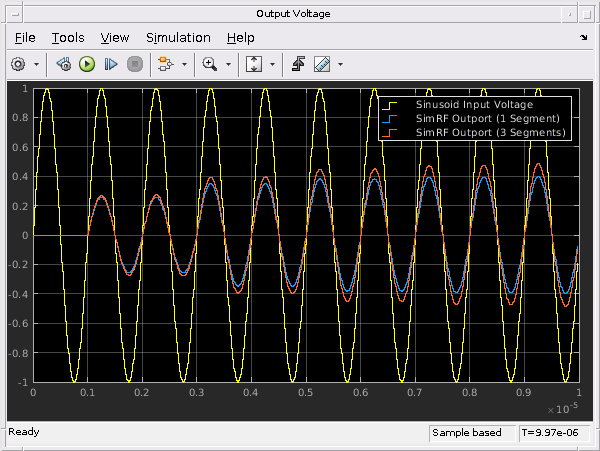The height and width of the screenshot is (451, 600).
Task: Click the Step Back settings icon
Action: point(63,63)
